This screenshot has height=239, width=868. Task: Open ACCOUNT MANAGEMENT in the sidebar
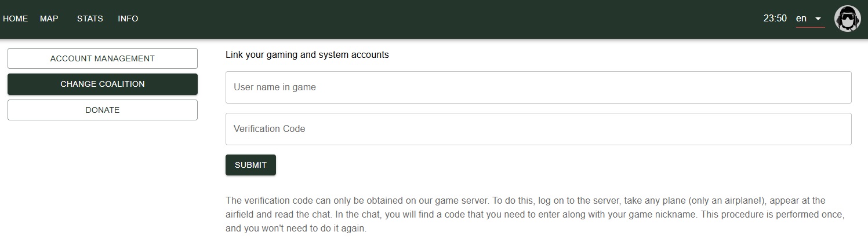point(102,58)
